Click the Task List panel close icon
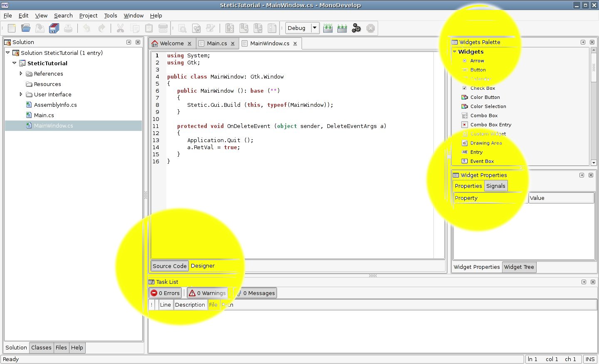This screenshot has width=599, height=364. click(593, 282)
